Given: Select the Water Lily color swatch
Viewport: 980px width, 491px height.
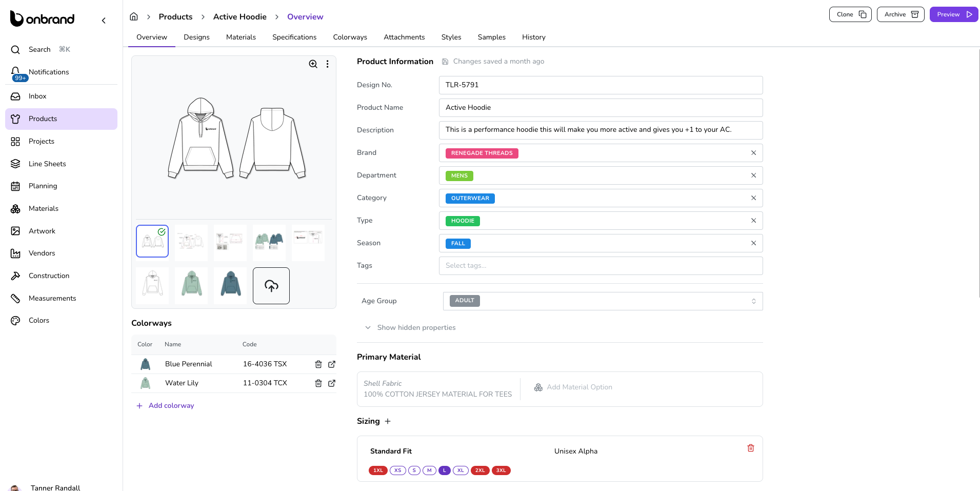Looking at the screenshot, I should (x=145, y=383).
